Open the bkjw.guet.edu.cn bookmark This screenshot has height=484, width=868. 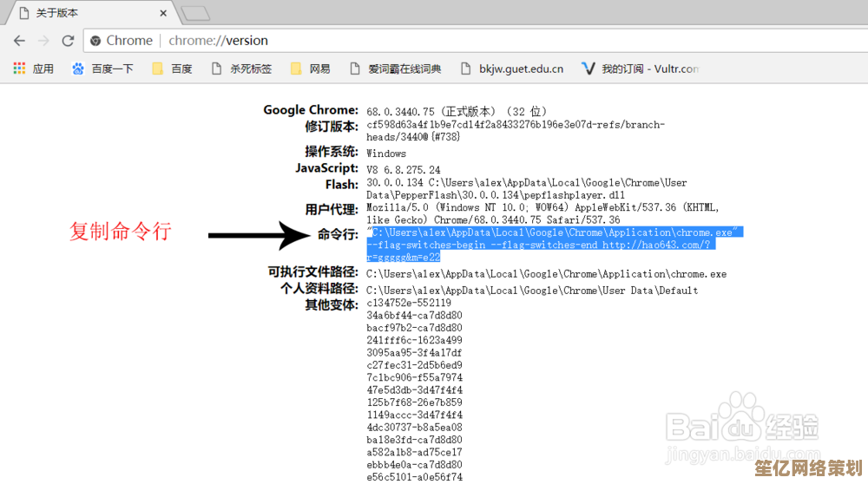tap(512, 69)
